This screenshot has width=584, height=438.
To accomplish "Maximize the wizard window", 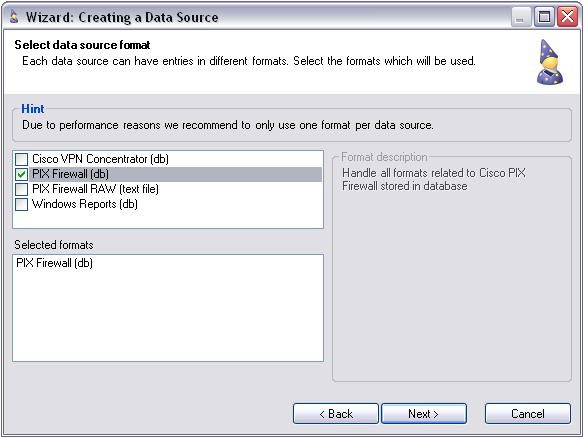I will tap(544, 17).
